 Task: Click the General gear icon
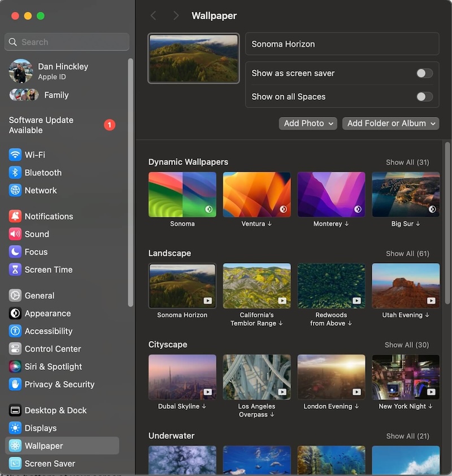15,295
